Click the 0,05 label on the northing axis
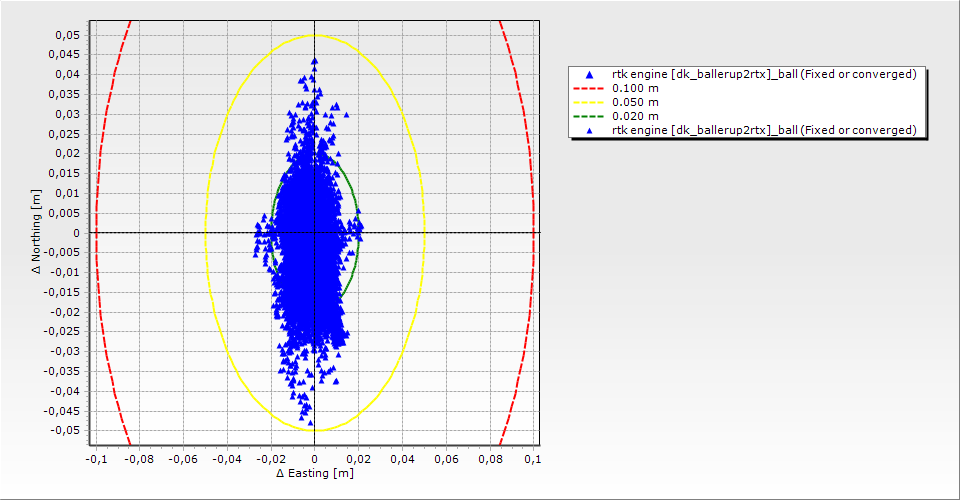The width and height of the screenshot is (960, 500). (x=67, y=35)
